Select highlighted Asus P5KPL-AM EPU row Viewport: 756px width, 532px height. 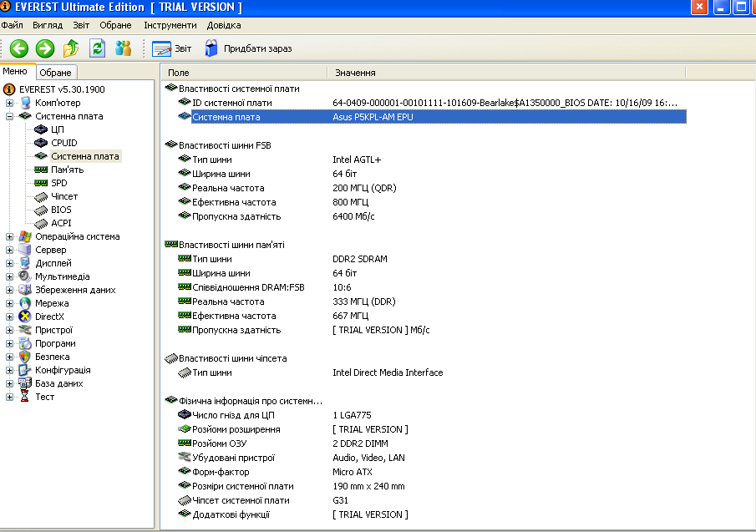432,117
